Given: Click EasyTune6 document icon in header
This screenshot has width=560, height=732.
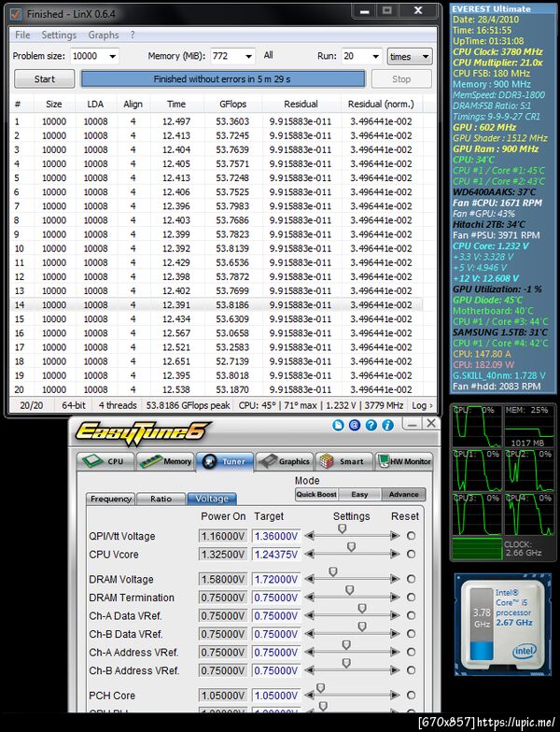Looking at the screenshot, I should click(x=338, y=425).
